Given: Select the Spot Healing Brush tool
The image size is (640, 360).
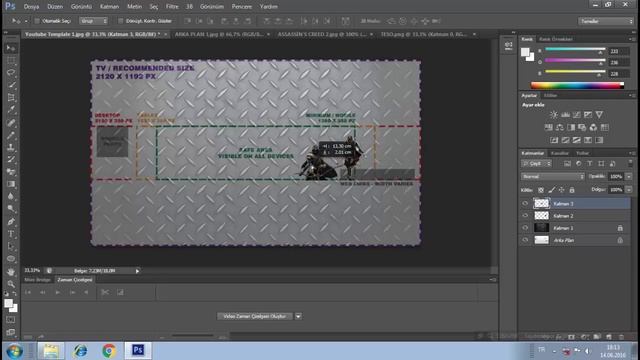Looking at the screenshot, I should tap(11, 122).
